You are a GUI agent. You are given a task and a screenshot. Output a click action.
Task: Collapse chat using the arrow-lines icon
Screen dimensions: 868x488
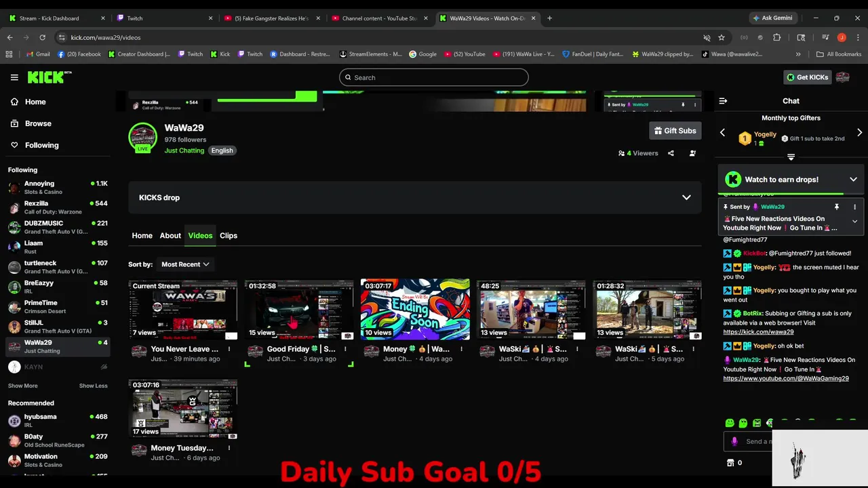(x=723, y=101)
